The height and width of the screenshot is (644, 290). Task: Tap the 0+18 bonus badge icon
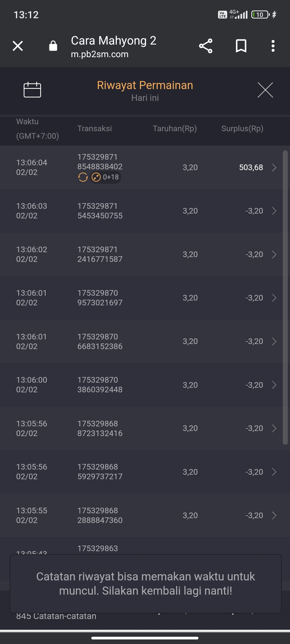105,177
